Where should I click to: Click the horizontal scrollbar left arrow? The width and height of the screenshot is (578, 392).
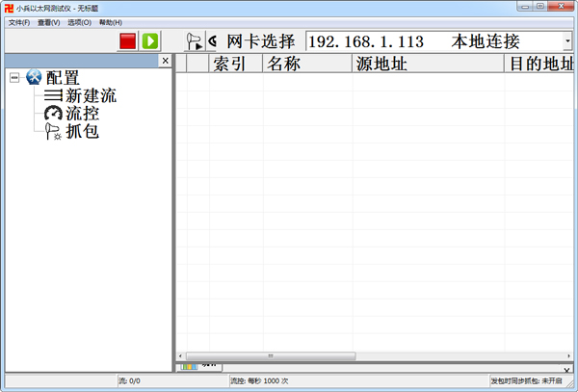pos(180,356)
